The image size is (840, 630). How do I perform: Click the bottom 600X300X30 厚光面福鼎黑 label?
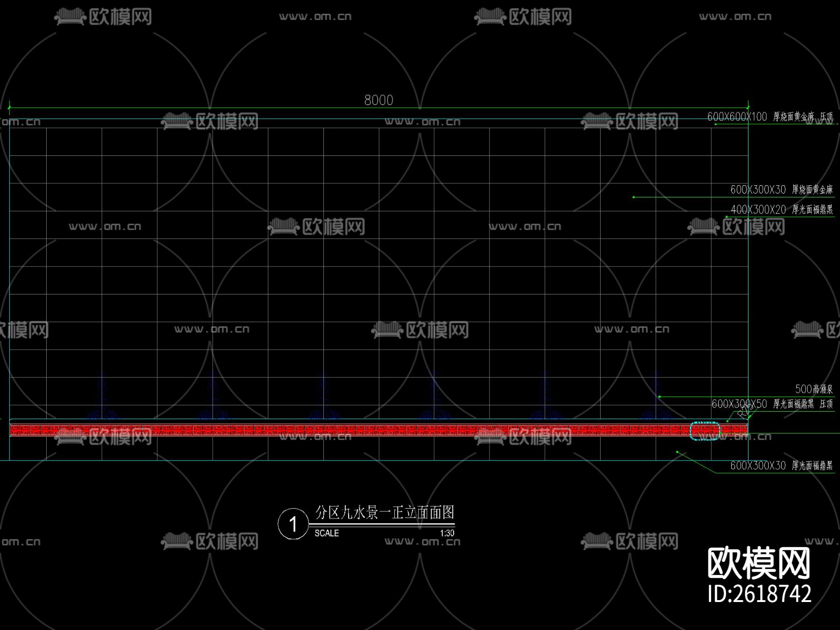point(782,465)
